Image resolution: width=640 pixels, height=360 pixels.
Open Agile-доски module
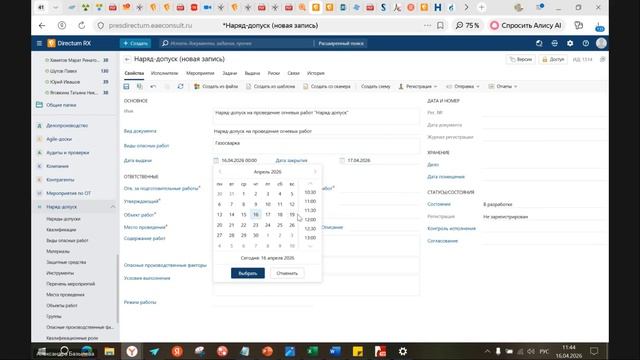(x=59, y=139)
